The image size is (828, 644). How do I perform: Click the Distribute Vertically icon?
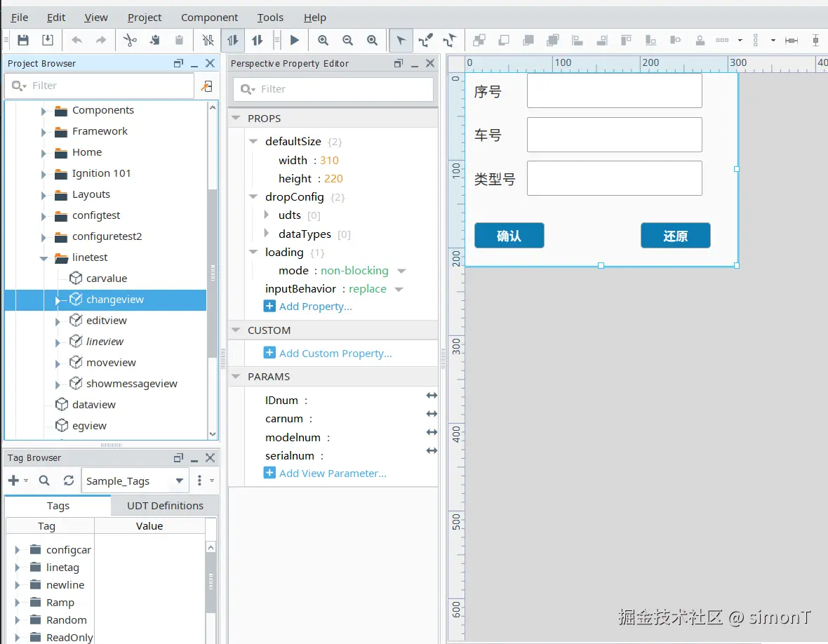[x=756, y=40]
